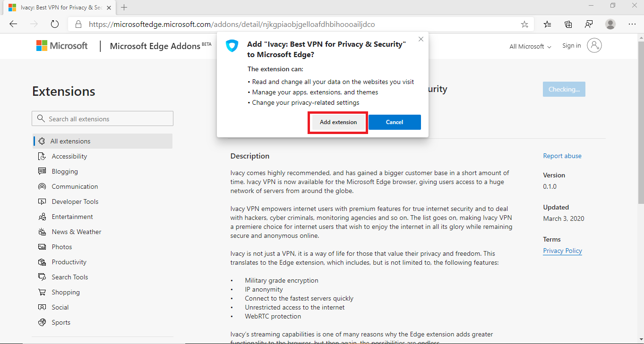Close the add extension dialog
Screen dimensions: 644x344
point(421,39)
